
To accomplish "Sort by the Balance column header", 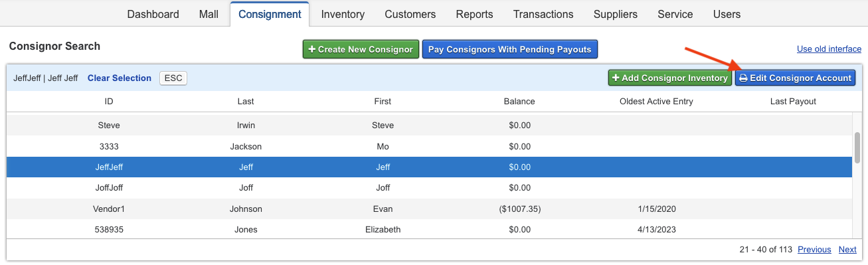I will (x=519, y=102).
